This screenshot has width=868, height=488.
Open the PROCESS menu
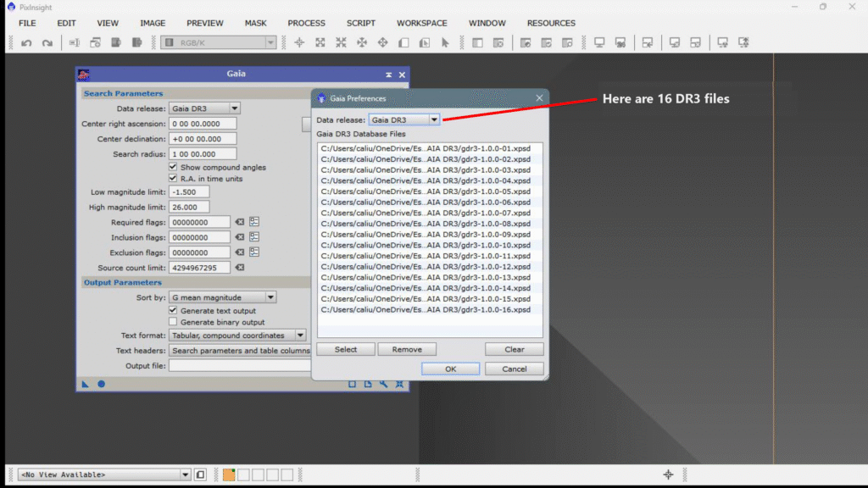(306, 23)
